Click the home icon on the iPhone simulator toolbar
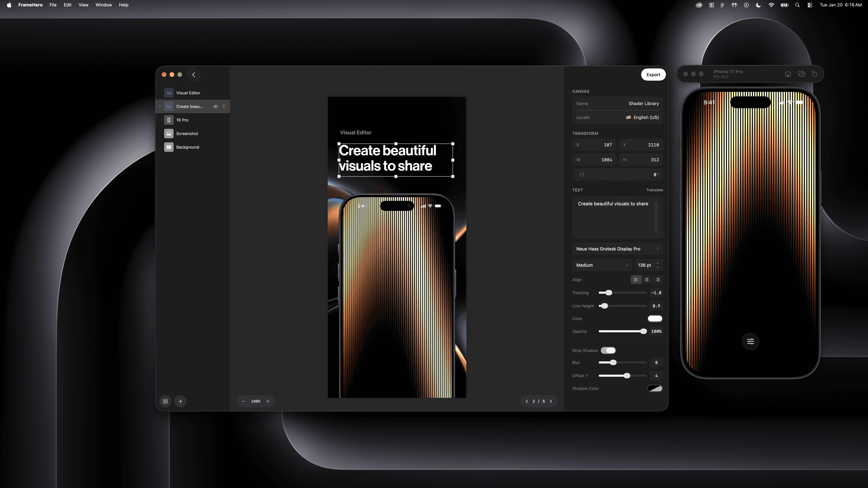The image size is (868, 488). (x=788, y=74)
